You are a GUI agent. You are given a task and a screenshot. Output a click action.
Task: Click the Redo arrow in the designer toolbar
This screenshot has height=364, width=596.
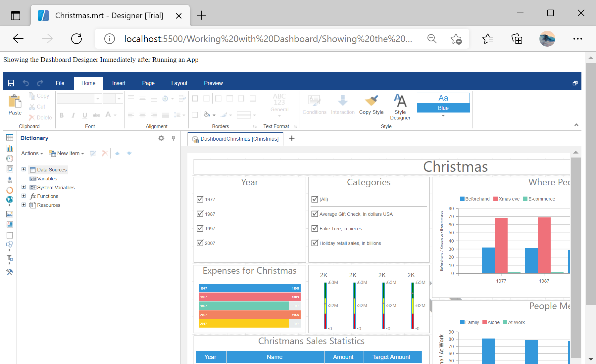pyautogui.click(x=40, y=83)
